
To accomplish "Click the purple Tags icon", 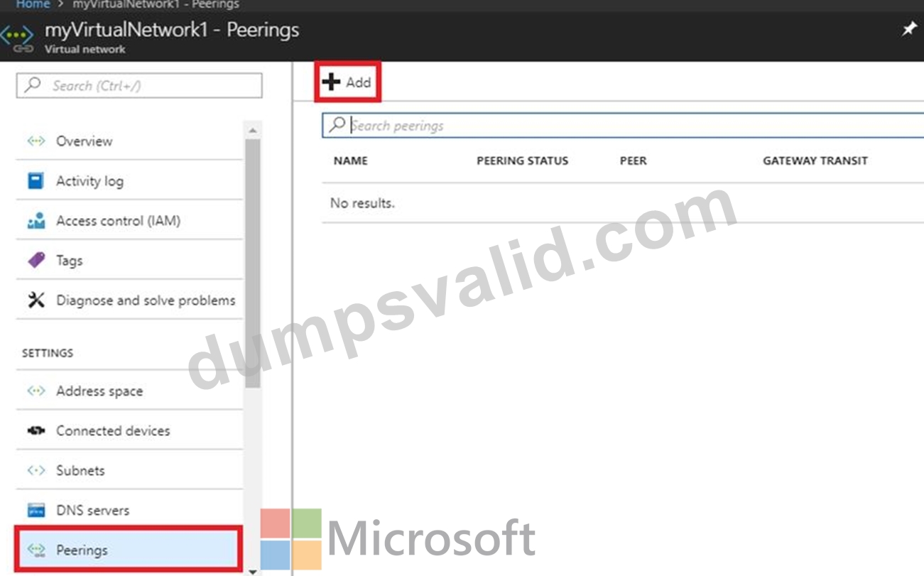I will coord(36,261).
